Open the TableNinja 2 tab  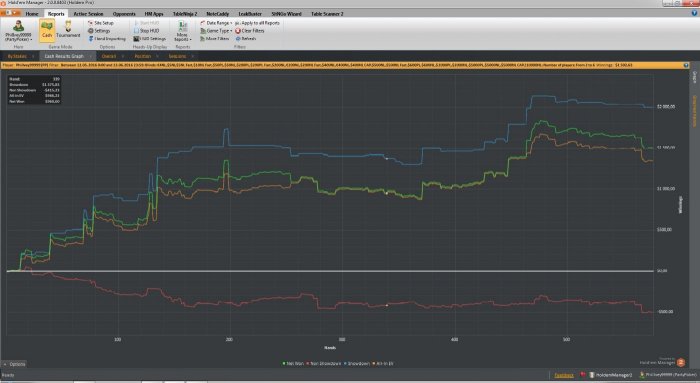tap(185, 14)
